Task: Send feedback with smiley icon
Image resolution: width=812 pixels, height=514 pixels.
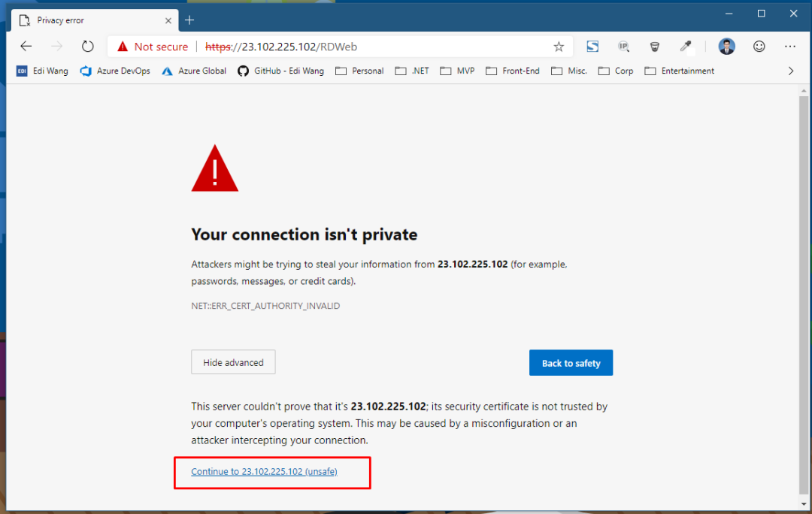Action: pyautogui.click(x=759, y=47)
